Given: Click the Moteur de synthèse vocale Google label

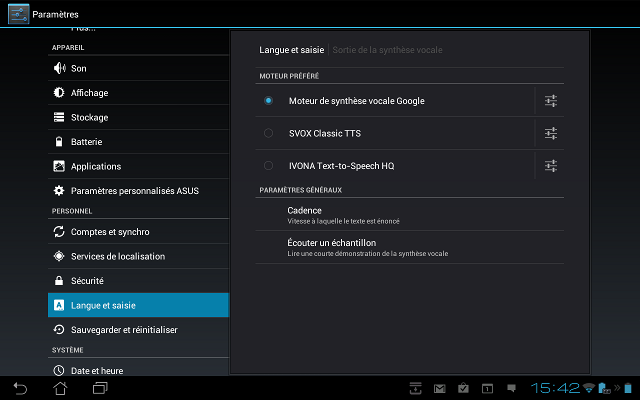Looking at the screenshot, I should (x=357, y=101).
